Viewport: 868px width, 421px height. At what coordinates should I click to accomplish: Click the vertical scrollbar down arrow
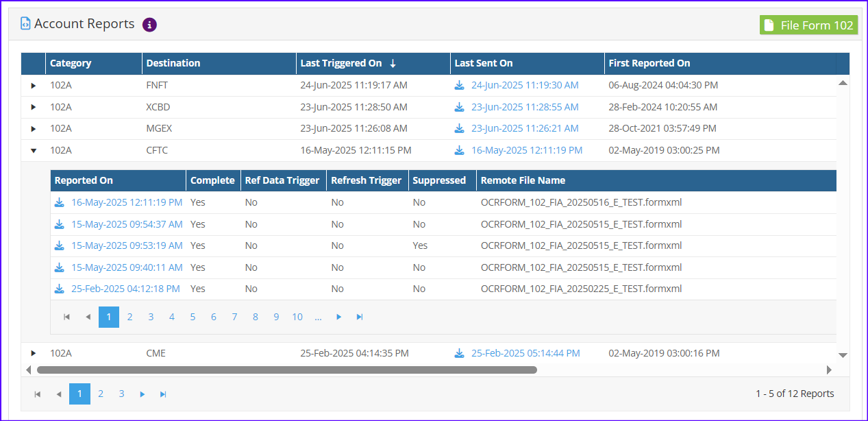843,355
